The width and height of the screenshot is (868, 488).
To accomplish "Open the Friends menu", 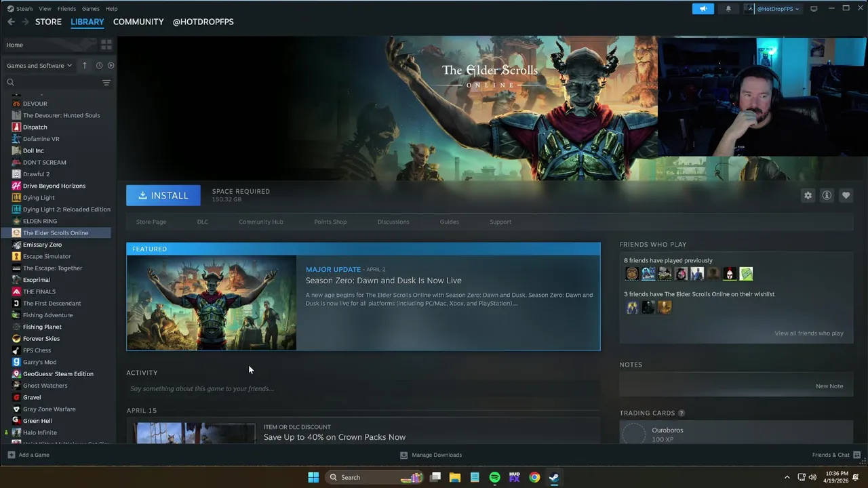I will [66, 9].
